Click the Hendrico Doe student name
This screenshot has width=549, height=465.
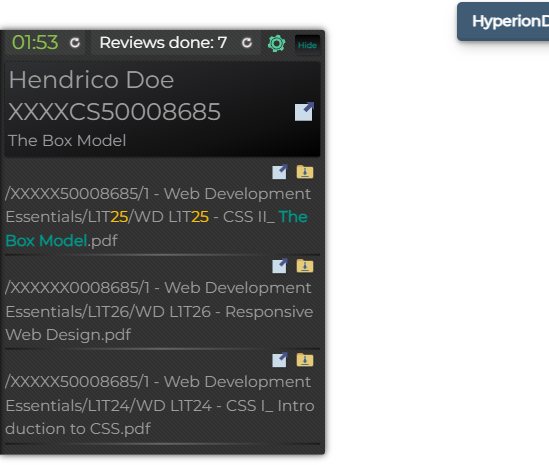point(91,80)
